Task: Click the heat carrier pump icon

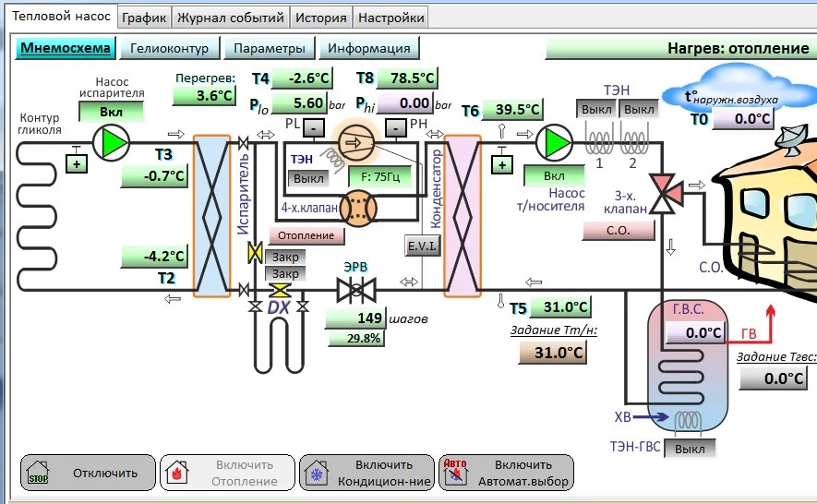Action: click(x=554, y=142)
